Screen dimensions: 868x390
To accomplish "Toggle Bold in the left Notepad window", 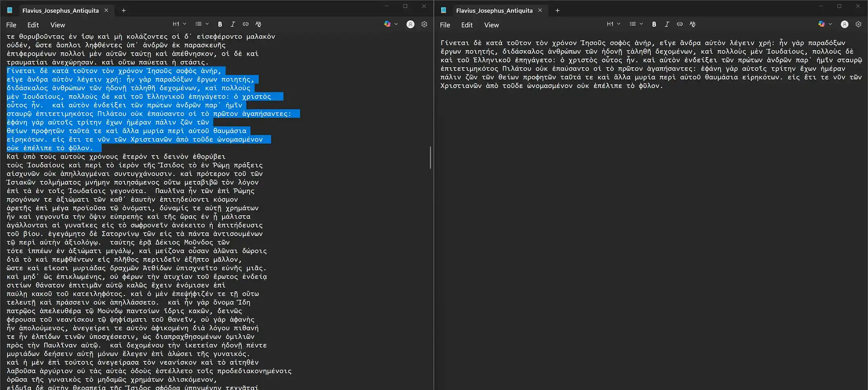I will coord(220,24).
